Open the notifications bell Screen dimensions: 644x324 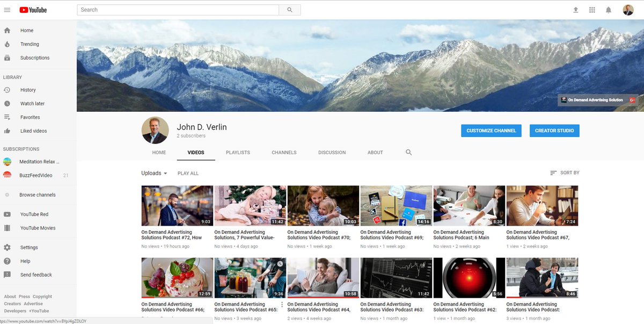coord(609,10)
